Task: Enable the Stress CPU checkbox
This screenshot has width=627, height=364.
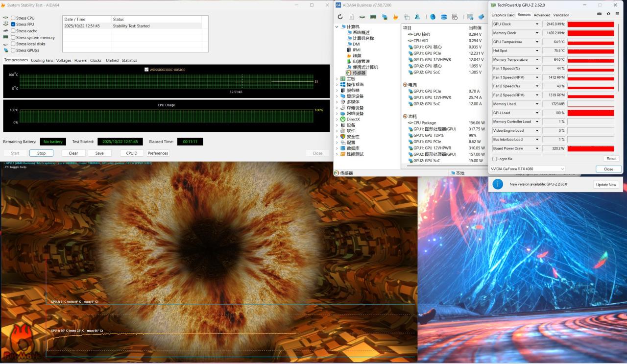Action: [13, 18]
